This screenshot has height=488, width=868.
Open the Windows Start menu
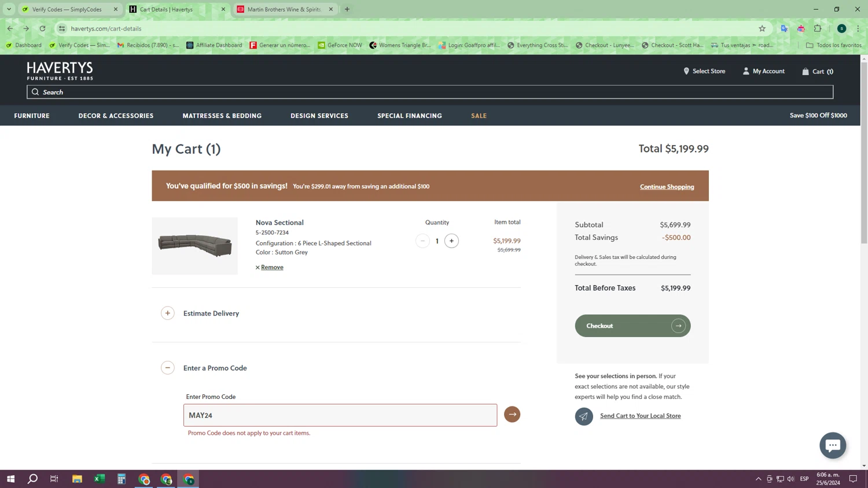tap(10, 479)
